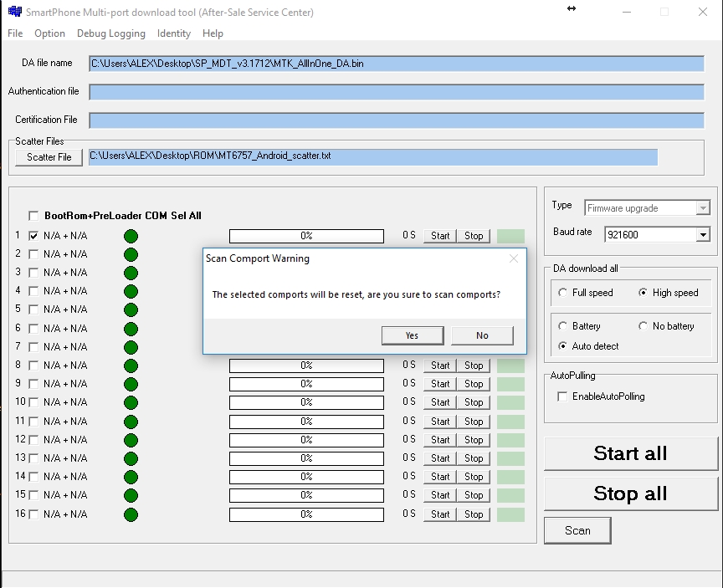
Task: Click green status indicator for port 10
Action: 131,403
